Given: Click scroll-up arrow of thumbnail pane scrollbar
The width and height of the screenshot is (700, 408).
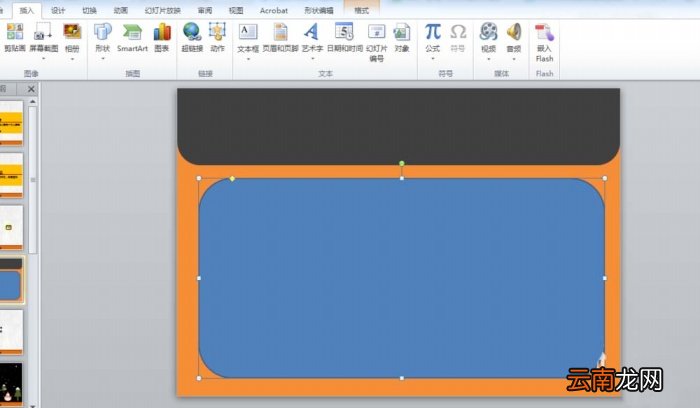Looking at the screenshot, I should pyautogui.click(x=33, y=102).
